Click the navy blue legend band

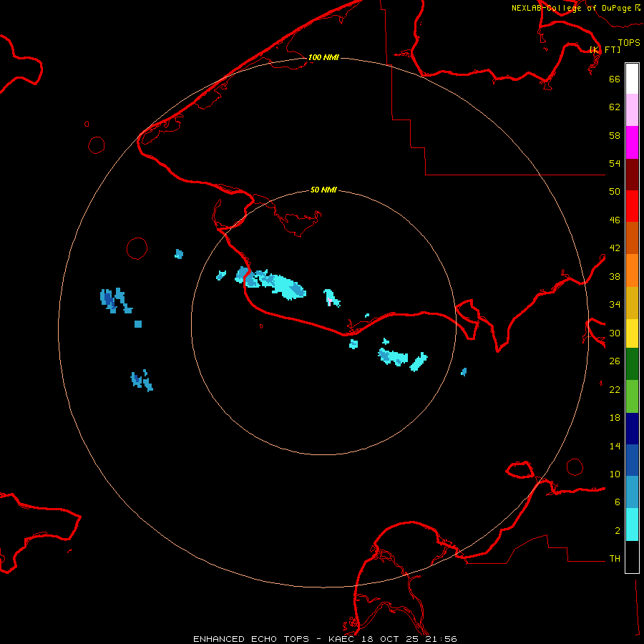(x=632, y=429)
